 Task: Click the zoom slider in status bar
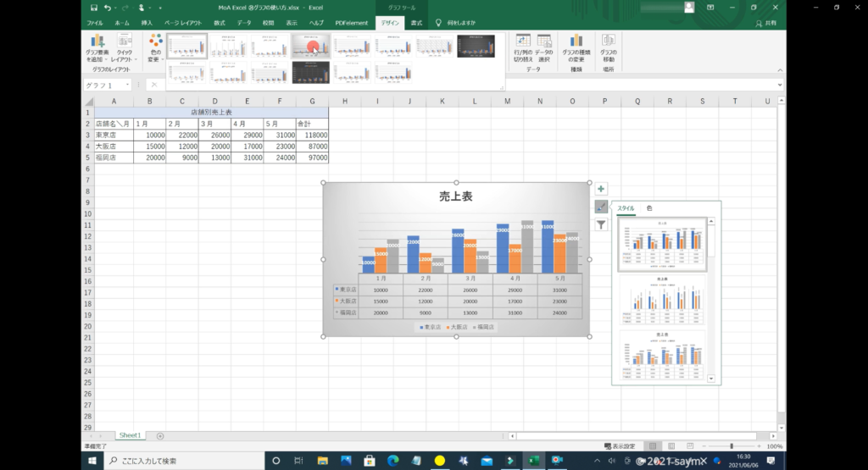(x=732, y=446)
